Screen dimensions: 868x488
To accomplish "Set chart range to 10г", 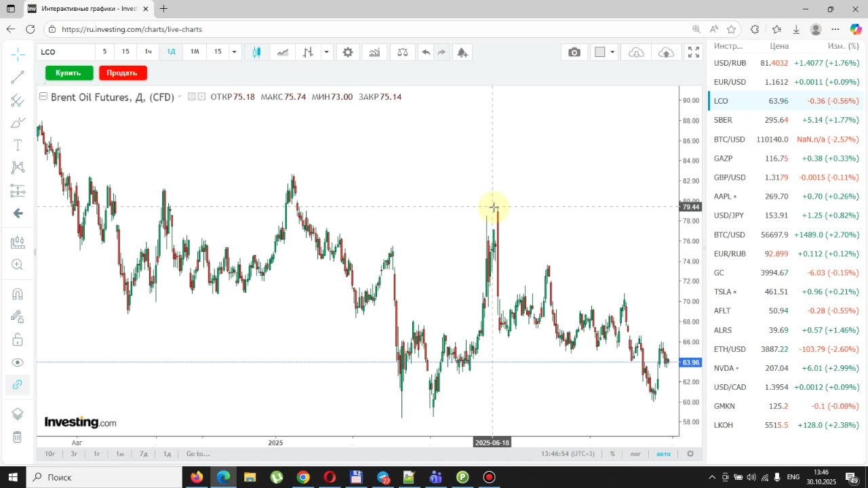I will [50, 453].
